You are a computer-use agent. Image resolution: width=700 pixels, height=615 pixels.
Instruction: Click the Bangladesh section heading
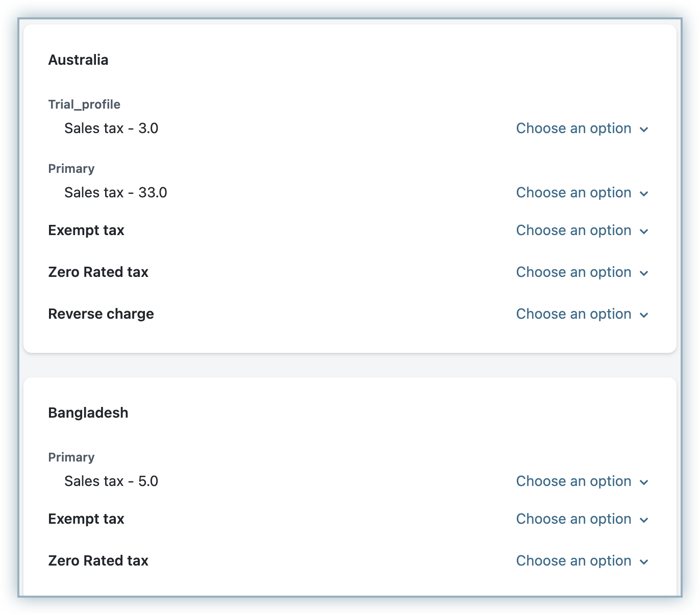[x=88, y=413]
